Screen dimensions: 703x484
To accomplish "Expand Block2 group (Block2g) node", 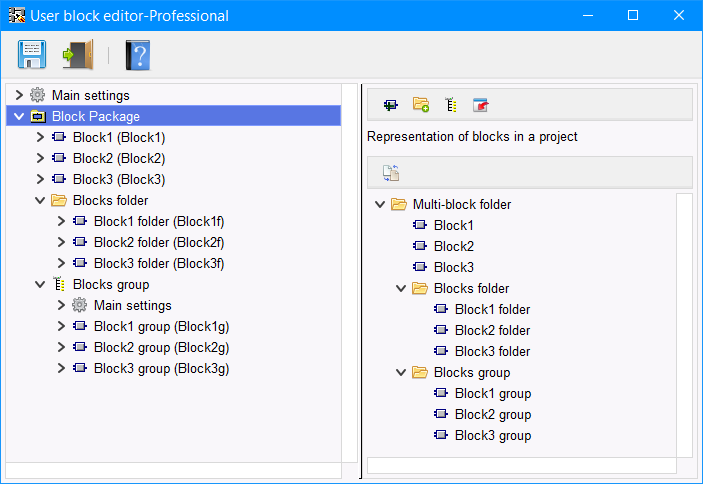I will (61, 347).
